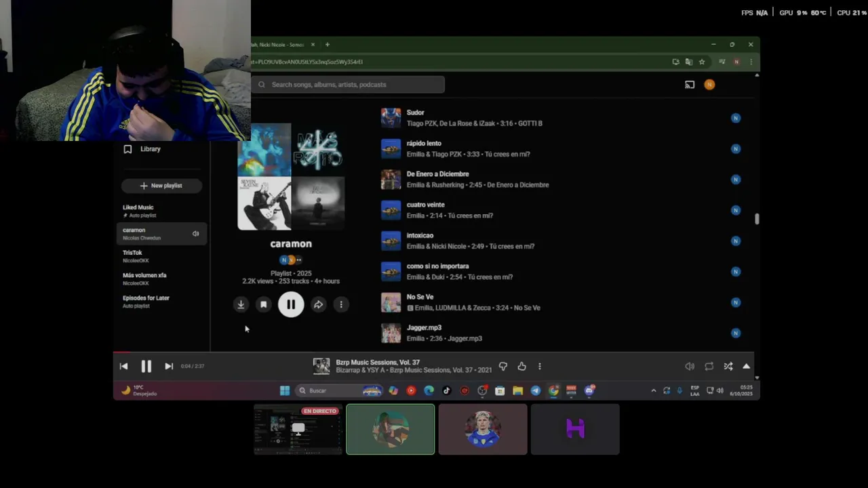Toggle repeat mode in player bar
The height and width of the screenshot is (488, 868).
click(709, 366)
